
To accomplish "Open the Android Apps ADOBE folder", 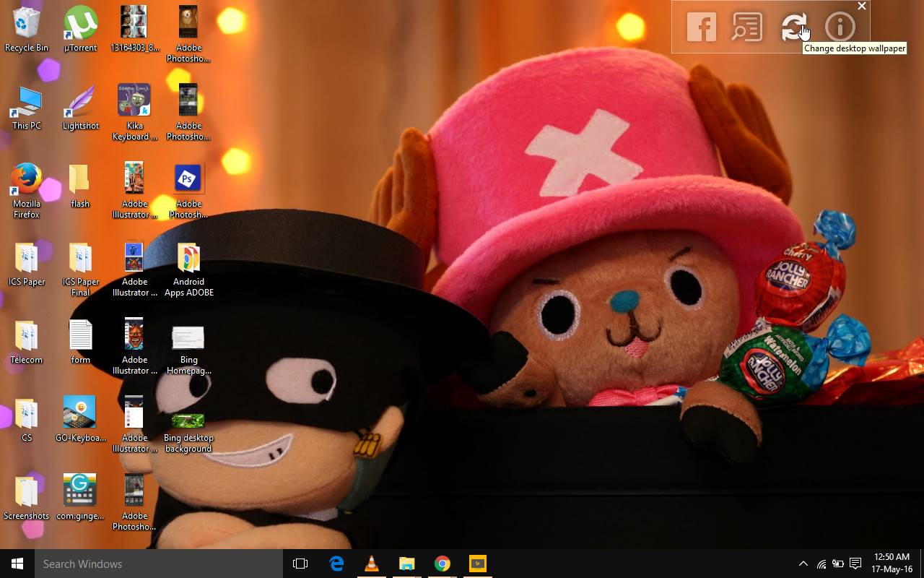I will tap(188, 256).
